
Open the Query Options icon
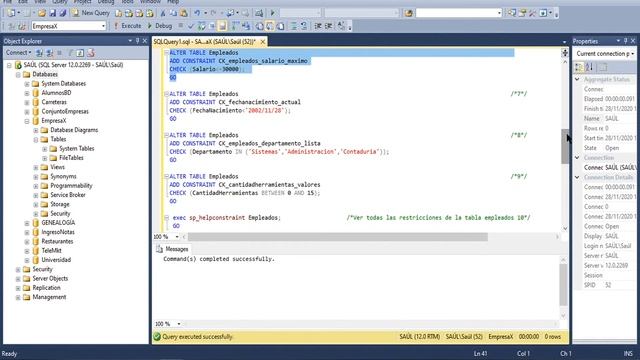click(x=212, y=26)
